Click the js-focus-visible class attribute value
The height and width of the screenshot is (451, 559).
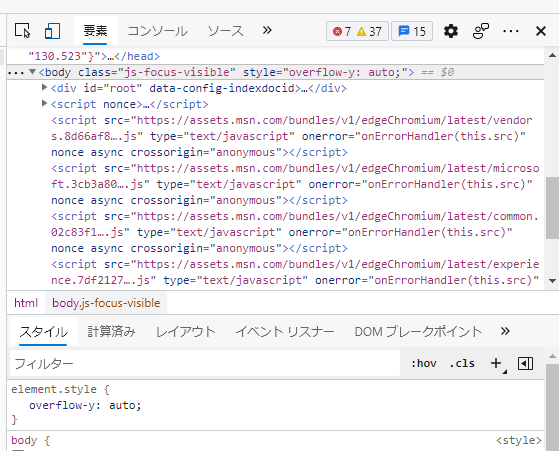(x=177, y=72)
